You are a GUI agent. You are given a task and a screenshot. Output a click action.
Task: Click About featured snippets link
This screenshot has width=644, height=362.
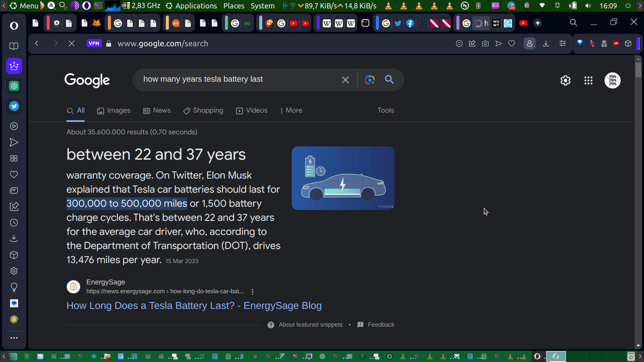click(310, 325)
